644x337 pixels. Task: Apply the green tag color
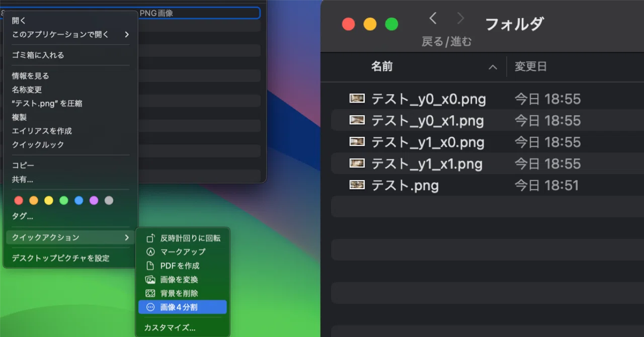point(64,200)
